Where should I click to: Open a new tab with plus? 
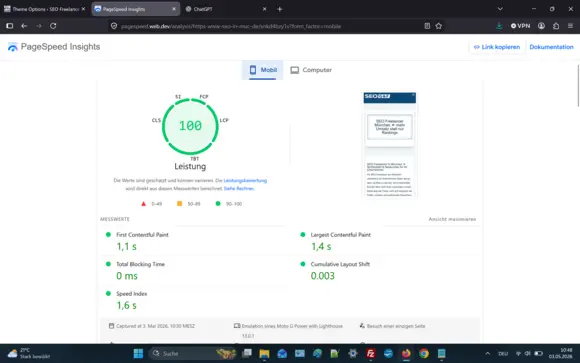click(280, 9)
